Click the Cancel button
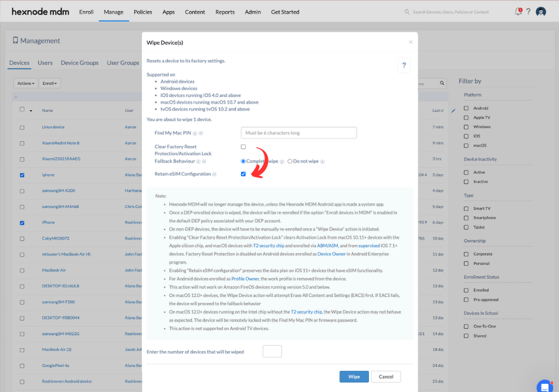559x392 pixels. [386, 377]
